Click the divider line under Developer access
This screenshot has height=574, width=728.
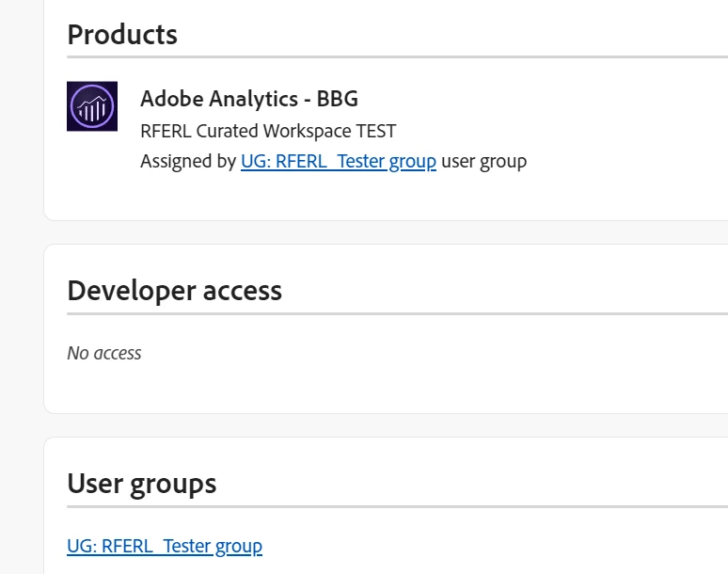[x=395, y=313]
